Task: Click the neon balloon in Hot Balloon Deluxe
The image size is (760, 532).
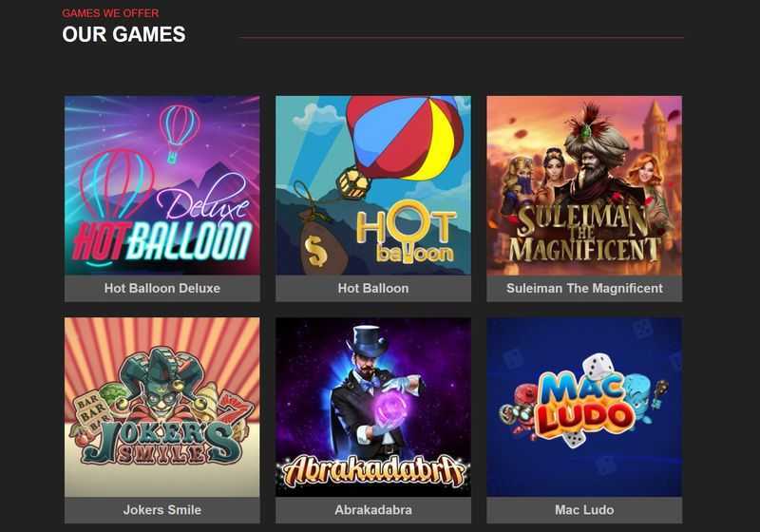Action: 115,186
